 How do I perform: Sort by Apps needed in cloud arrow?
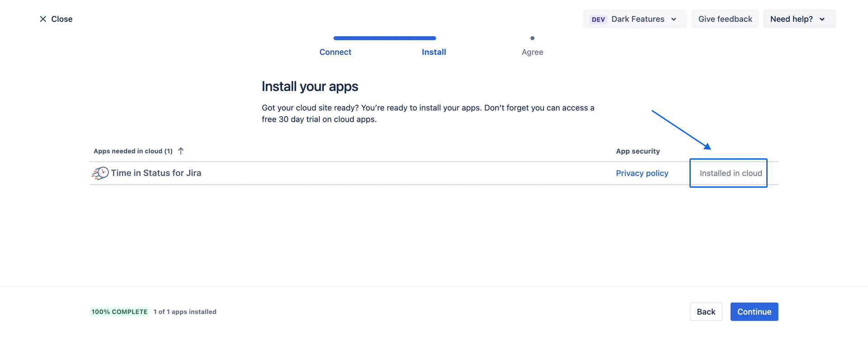point(181,151)
